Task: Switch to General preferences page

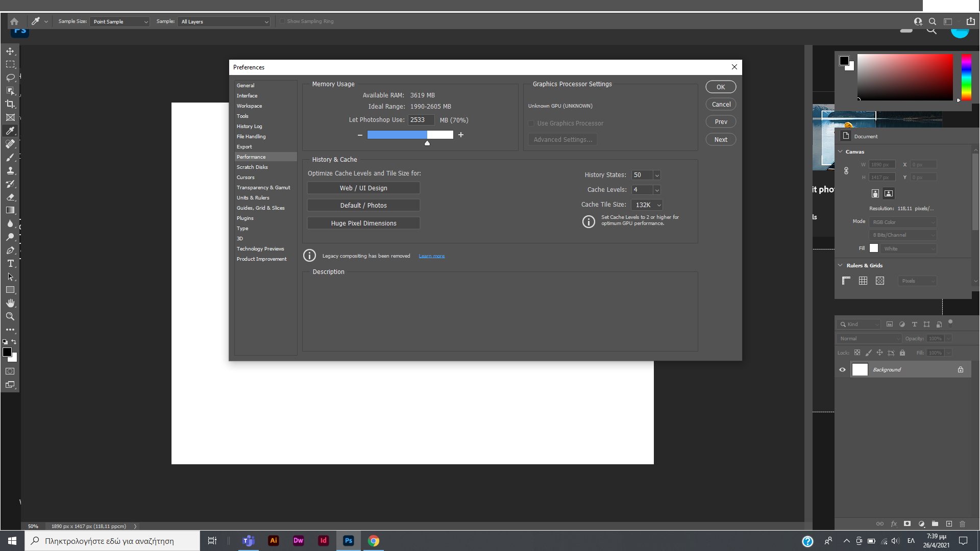Action: (x=246, y=85)
